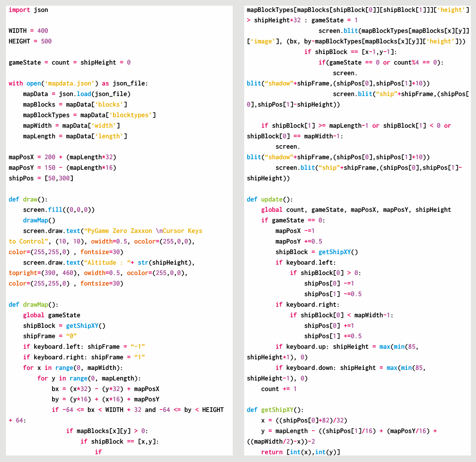The width and height of the screenshot is (476, 462).
Task: Click the 'mapPosX -=1' line
Action: coord(295,231)
